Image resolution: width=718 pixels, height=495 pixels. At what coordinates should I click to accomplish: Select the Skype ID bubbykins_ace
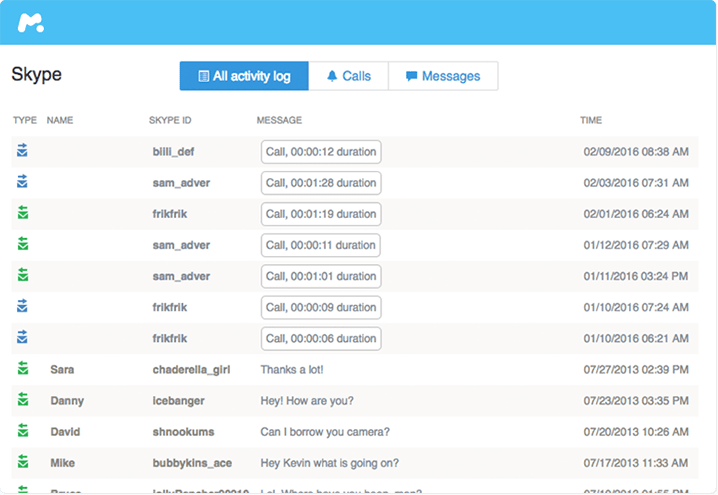click(x=192, y=463)
